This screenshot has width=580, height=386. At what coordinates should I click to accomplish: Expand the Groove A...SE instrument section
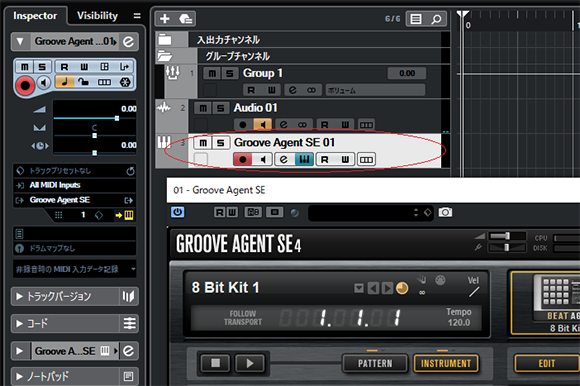[x=19, y=351]
